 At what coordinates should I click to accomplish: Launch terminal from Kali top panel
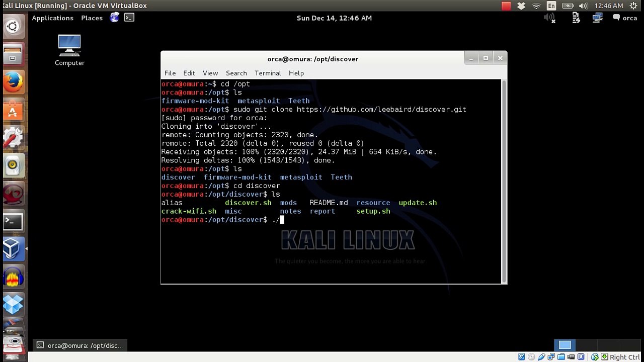[x=129, y=18]
